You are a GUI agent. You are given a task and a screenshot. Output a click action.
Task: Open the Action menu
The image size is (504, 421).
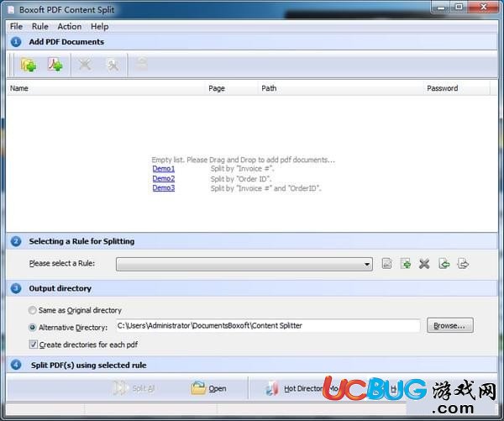pos(70,26)
